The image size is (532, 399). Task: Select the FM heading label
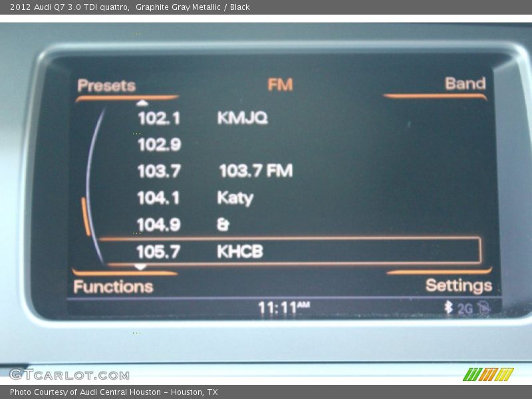(x=280, y=84)
